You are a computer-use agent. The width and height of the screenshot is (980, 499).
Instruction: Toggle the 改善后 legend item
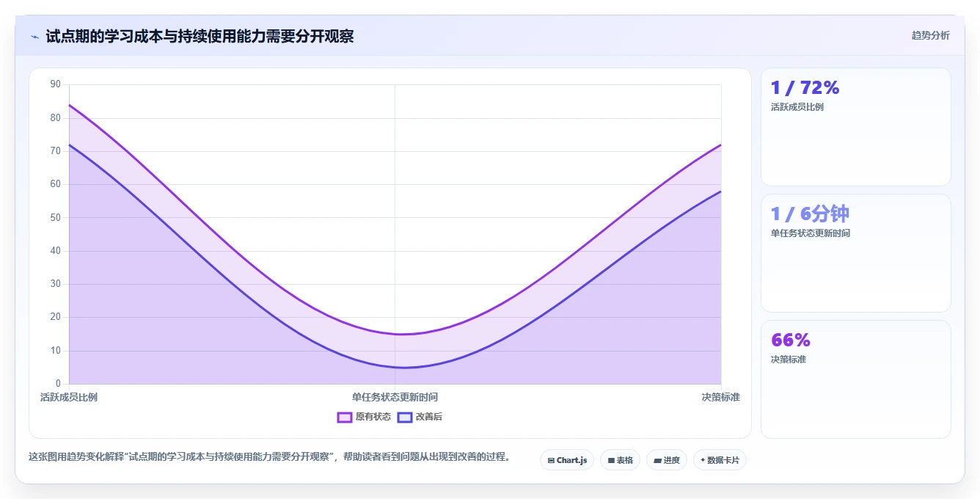pos(420,417)
